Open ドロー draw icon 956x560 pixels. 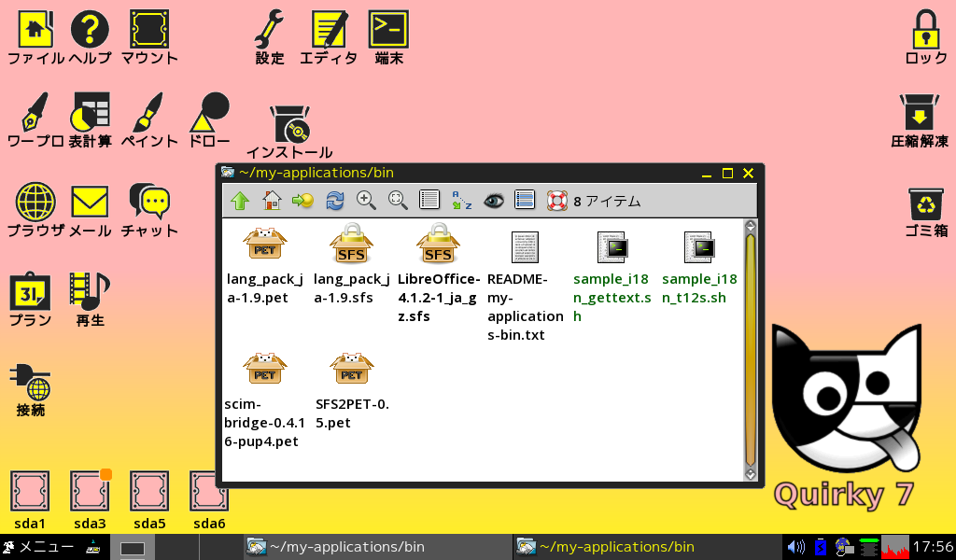(209, 120)
